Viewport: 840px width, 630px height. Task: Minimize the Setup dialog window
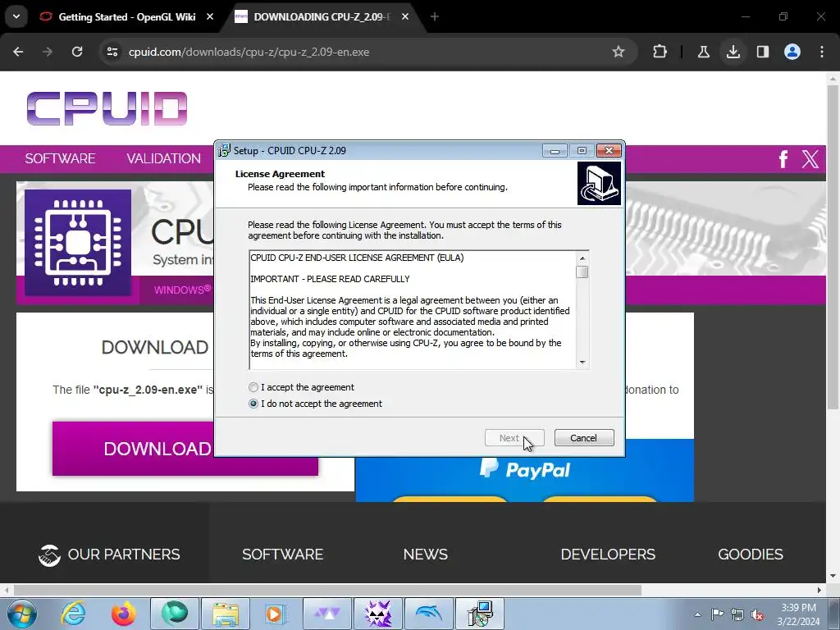click(555, 151)
